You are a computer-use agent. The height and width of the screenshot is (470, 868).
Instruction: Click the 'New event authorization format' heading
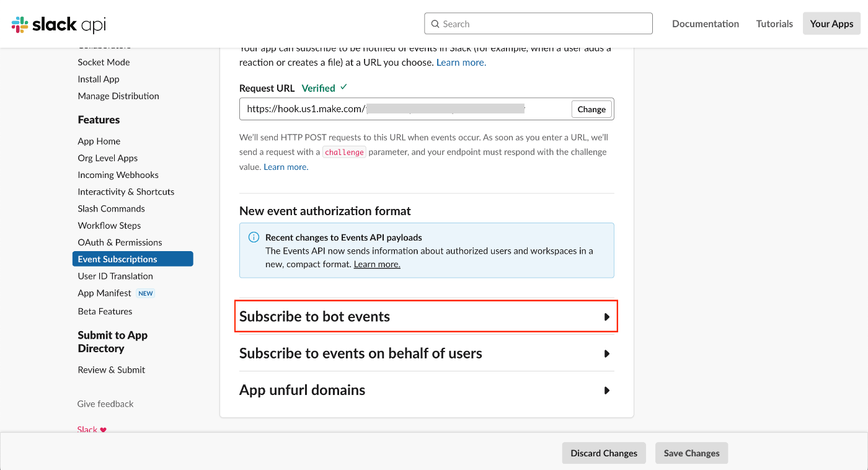325,211
